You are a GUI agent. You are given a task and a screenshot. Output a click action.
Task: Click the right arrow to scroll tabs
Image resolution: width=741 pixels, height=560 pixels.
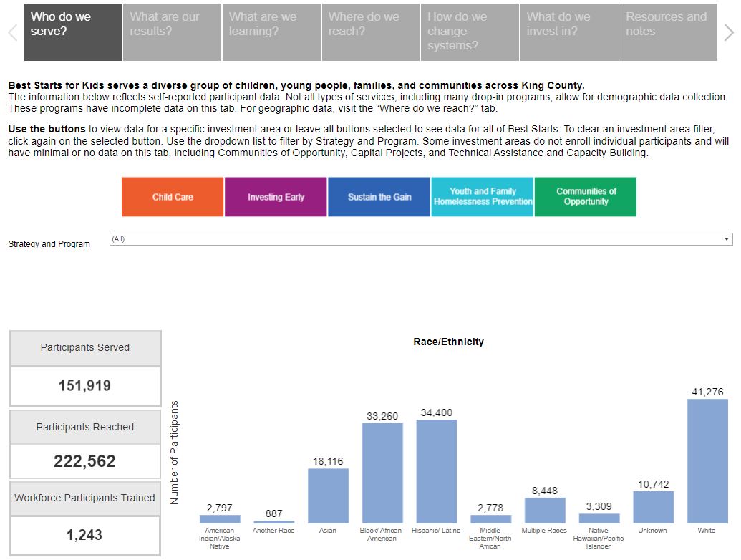(729, 32)
